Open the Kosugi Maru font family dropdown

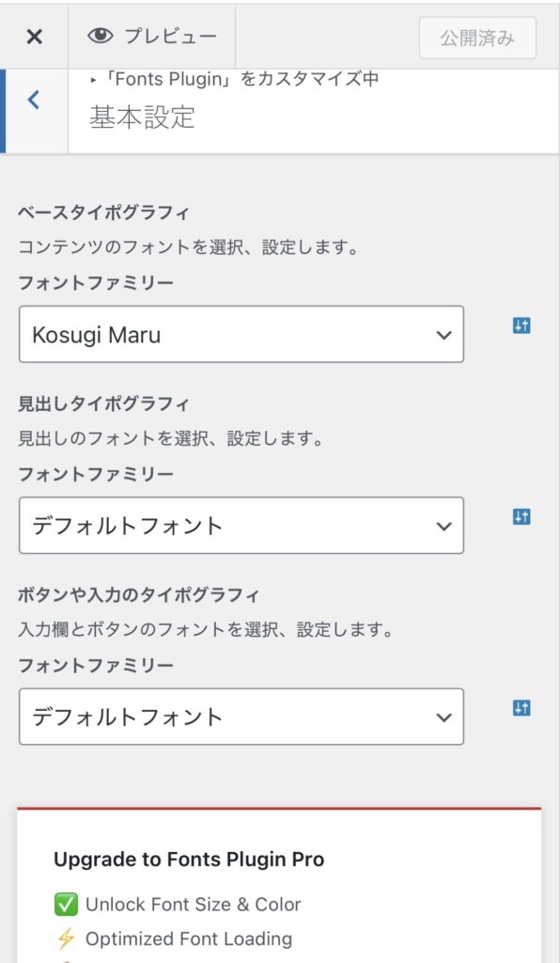click(x=241, y=334)
